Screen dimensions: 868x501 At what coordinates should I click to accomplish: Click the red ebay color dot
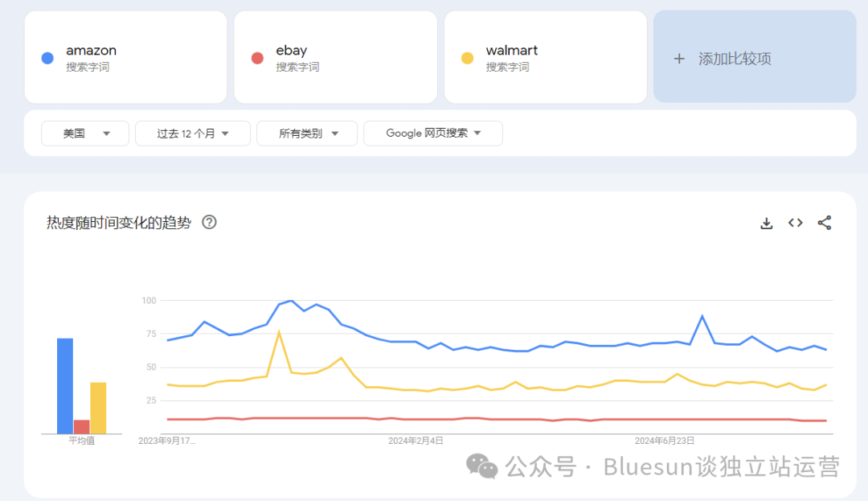click(257, 58)
